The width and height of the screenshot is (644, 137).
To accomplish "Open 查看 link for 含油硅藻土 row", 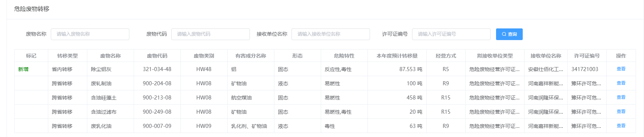I will coord(621,97).
